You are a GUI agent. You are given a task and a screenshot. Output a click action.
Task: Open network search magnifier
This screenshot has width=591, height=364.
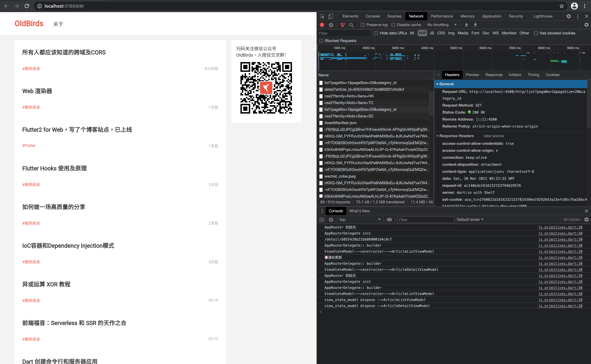coord(351,25)
